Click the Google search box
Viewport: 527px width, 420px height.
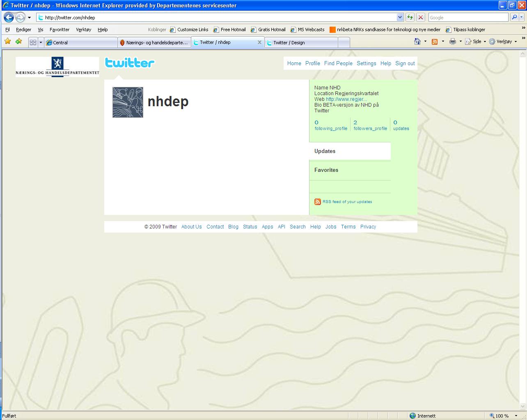click(x=468, y=18)
